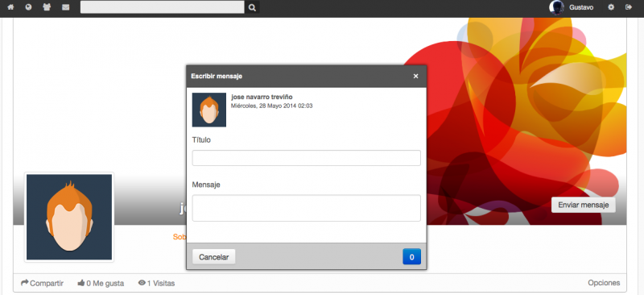Viewport: 644px width, 295px height.
Task: Click recipient avatar in message dialog
Action: [209, 110]
